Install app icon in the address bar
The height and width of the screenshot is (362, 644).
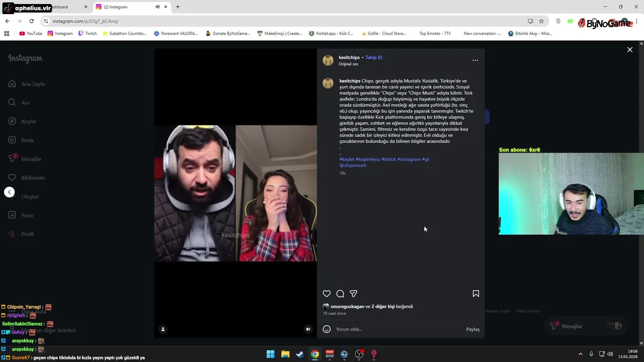click(530, 21)
